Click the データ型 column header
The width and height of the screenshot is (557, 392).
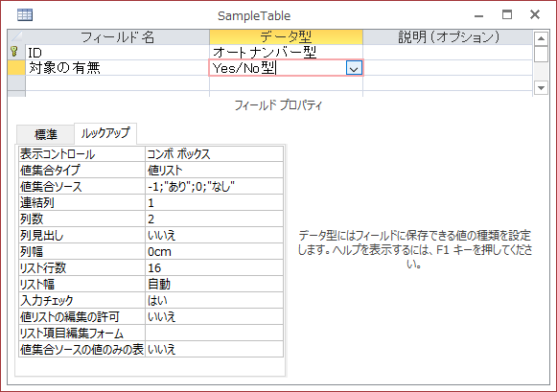click(x=286, y=37)
